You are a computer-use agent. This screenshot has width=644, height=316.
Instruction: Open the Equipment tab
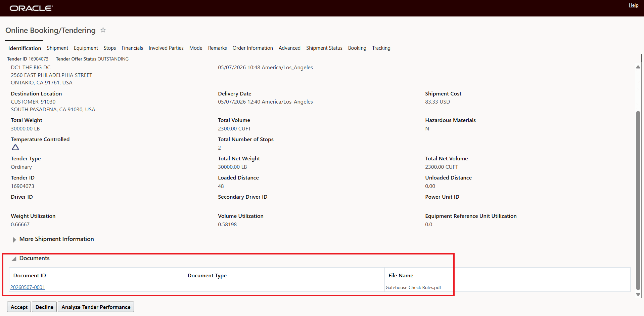click(86, 48)
